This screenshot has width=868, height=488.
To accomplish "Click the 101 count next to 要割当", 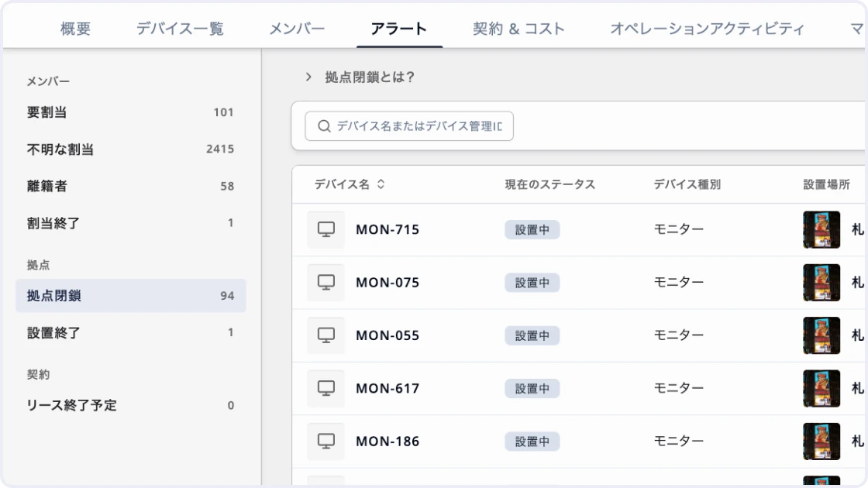I will pos(224,112).
